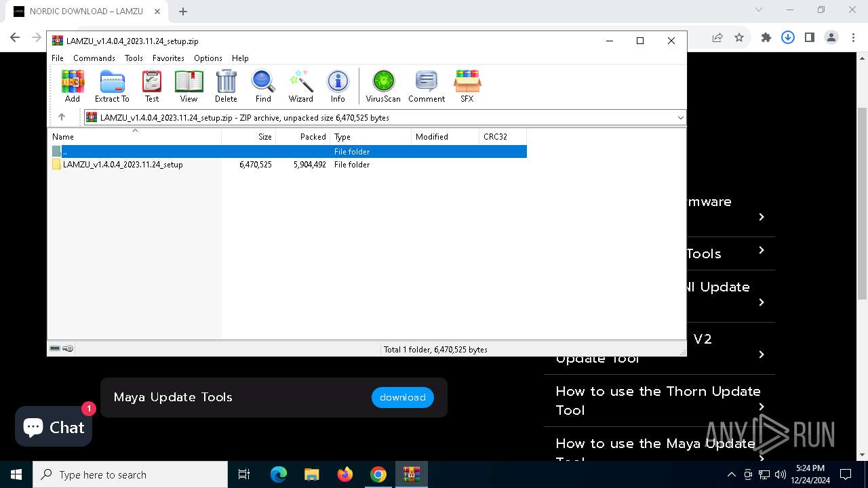Open the Shopify Chat widget
Image resolution: width=868 pixels, height=488 pixels.
click(x=54, y=426)
